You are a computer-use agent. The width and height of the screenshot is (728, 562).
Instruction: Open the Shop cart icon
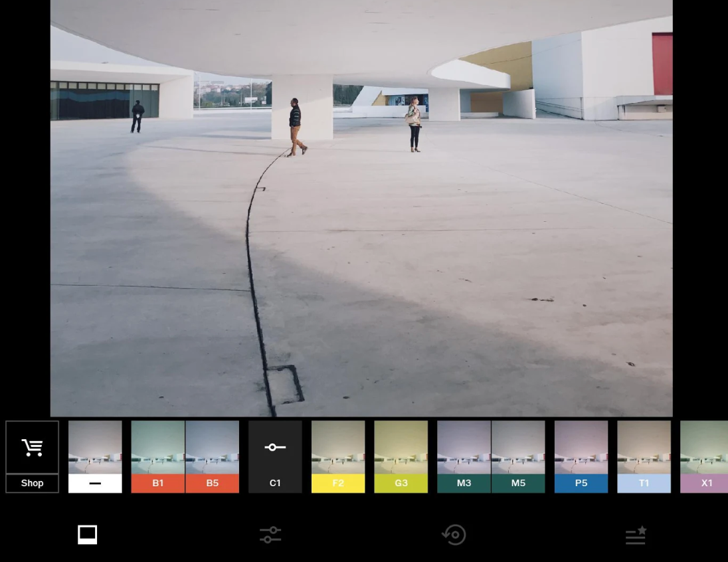point(32,447)
